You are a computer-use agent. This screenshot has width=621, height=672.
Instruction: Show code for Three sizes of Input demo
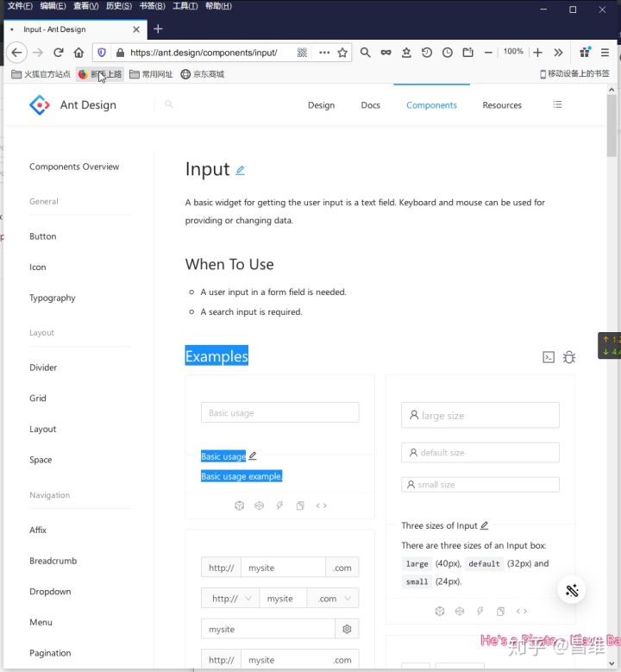point(522,611)
